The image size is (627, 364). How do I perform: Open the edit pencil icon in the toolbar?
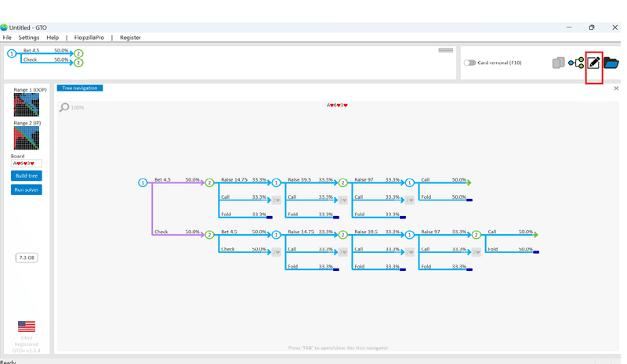tap(593, 63)
